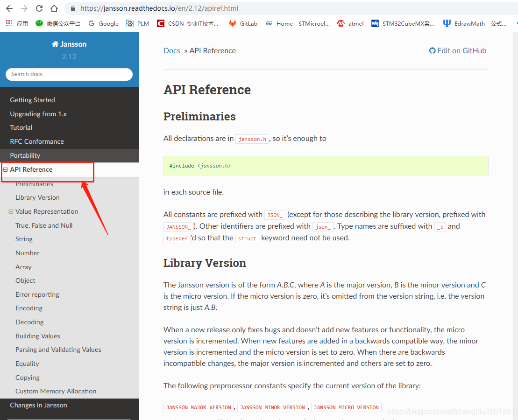Go to Number section
This screenshot has width=518, height=420.
click(x=28, y=253)
